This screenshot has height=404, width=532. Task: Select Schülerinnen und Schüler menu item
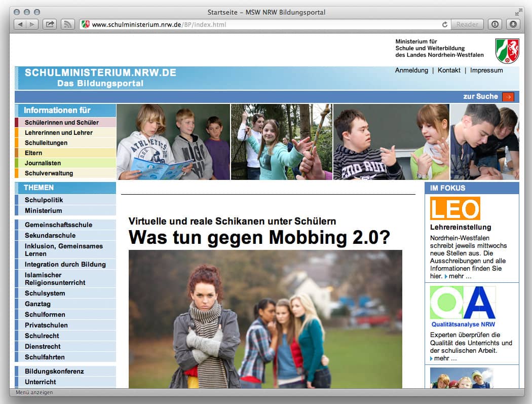click(x=62, y=123)
